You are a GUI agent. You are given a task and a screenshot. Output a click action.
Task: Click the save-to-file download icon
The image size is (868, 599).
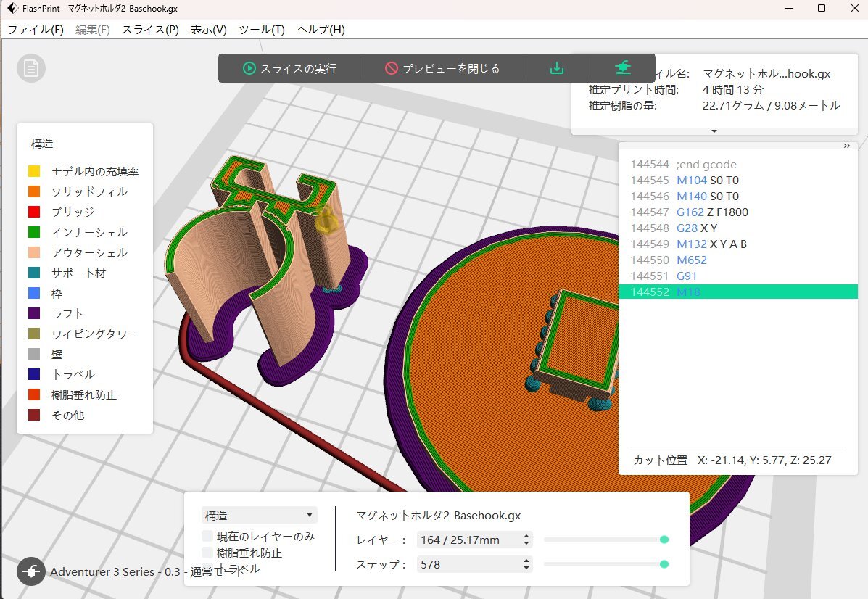557,68
